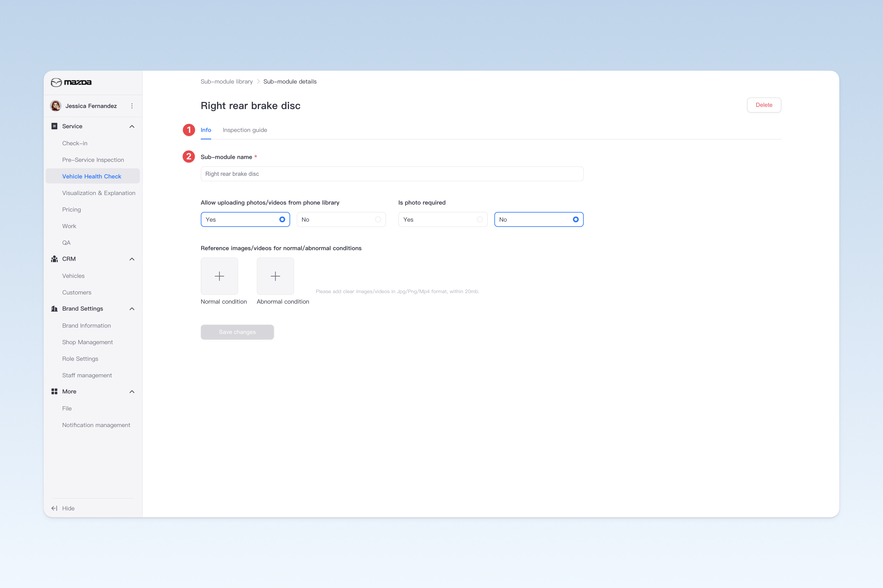Screen dimensions: 883x588
Task: Switch to the Inspection guide tab
Action: click(245, 130)
